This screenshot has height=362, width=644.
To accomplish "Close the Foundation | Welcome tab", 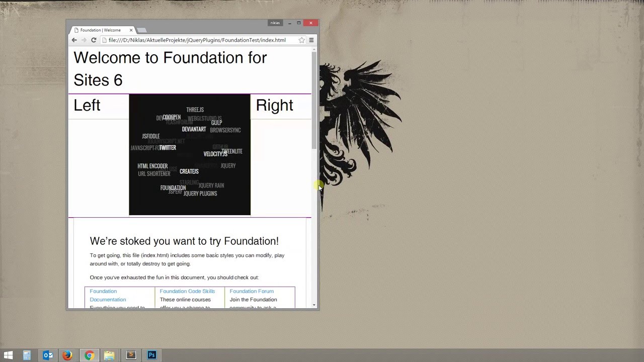I will pos(132,30).
